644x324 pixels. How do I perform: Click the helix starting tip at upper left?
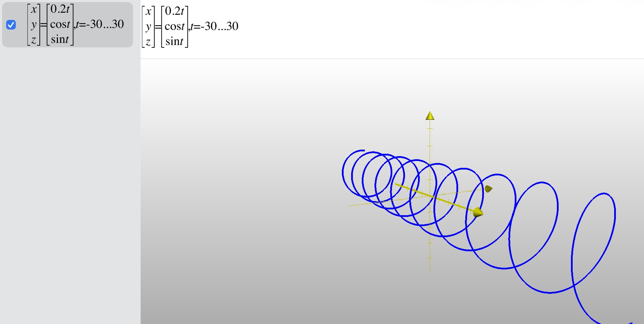[363, 150]
